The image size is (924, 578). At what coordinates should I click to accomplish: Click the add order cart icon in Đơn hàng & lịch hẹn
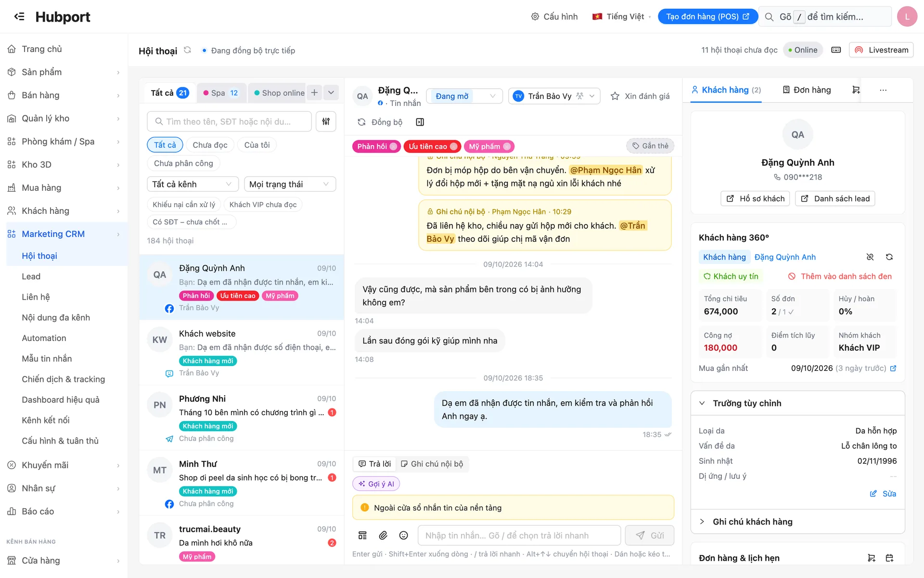[871, 558]
